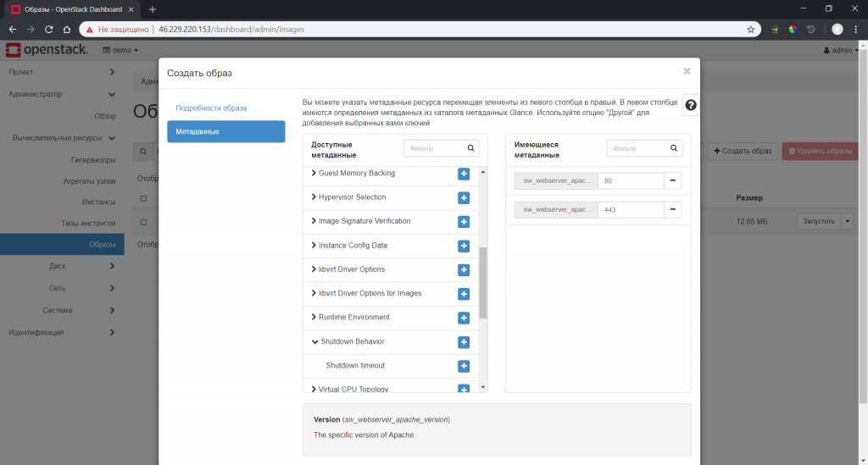Click the not-secure warning icon in address bar
Viewport: 868px width, 465px height.
(90, 30)
